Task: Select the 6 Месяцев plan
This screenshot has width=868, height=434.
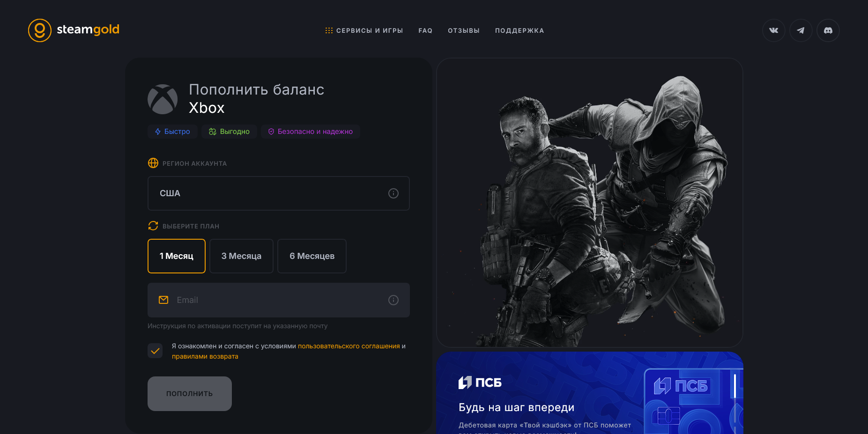Action: point(312,256)
